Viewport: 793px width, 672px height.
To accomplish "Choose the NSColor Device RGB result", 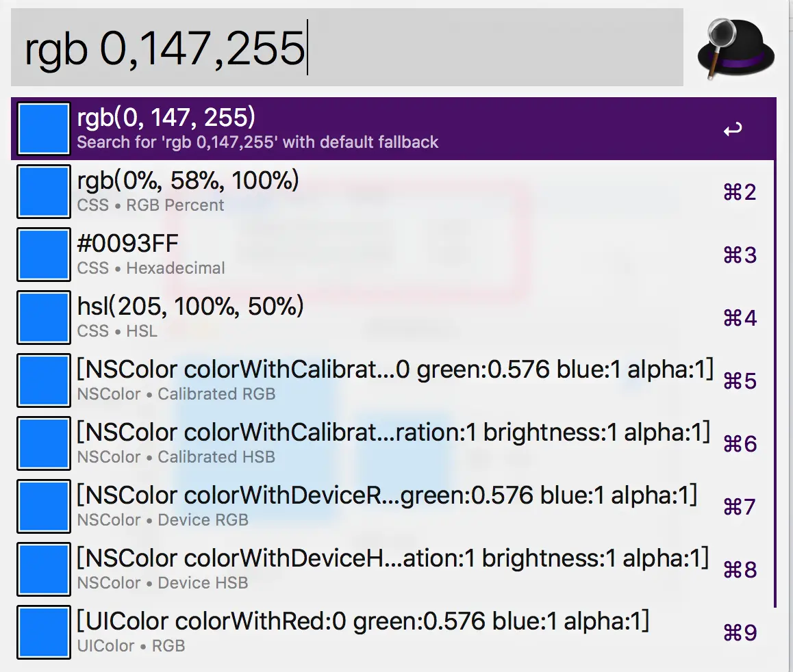I will (394, 506).
